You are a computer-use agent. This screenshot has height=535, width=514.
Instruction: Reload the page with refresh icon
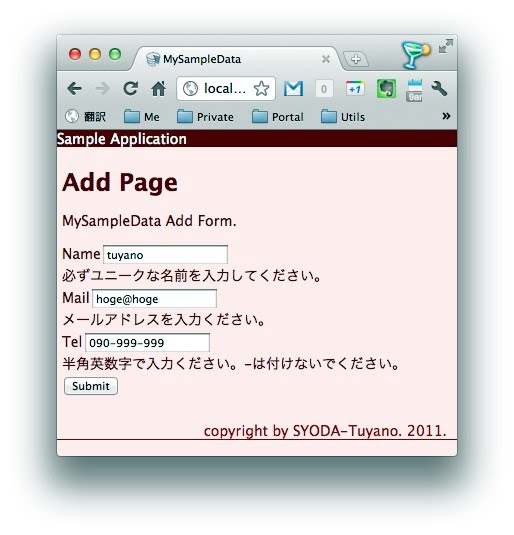pos(130,88)
